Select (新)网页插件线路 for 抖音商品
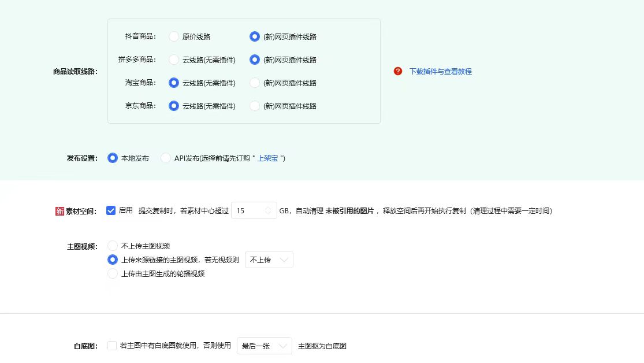644x363 pixels. tap(255, 36)
